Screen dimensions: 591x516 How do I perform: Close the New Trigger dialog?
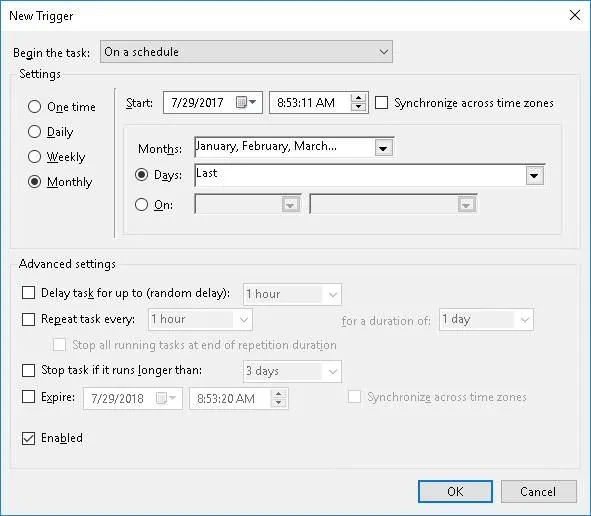pyautogui.click(x=575, y=15)
